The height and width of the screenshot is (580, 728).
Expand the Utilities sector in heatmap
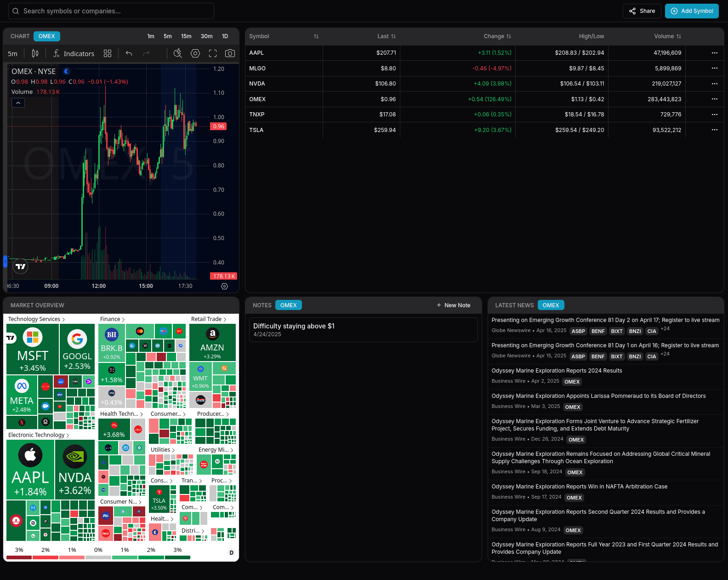pyautogui.click(x=163, y=450)
